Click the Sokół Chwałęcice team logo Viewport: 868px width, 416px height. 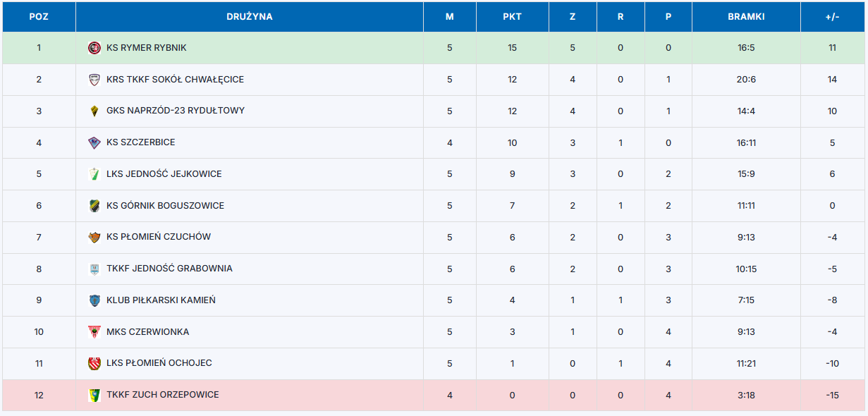coord(94,80)
